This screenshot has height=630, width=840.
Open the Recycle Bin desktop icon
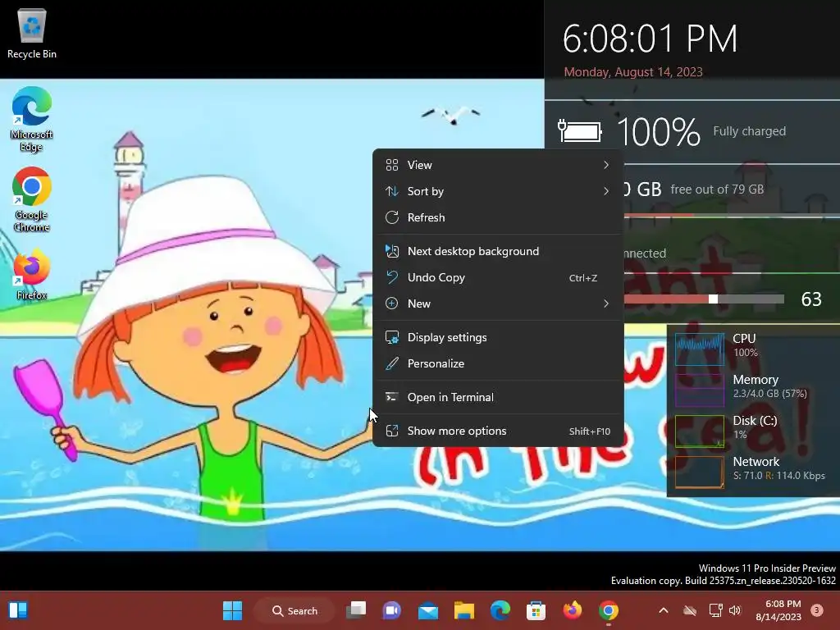pyautogui.click(x=32, y=33)
